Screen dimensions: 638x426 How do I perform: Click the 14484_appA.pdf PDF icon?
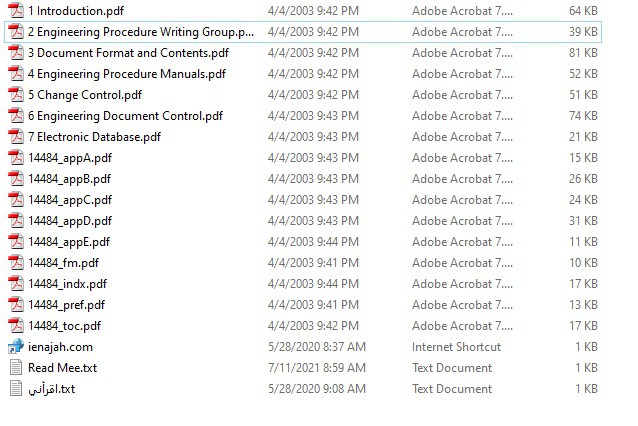click(15, 157)
